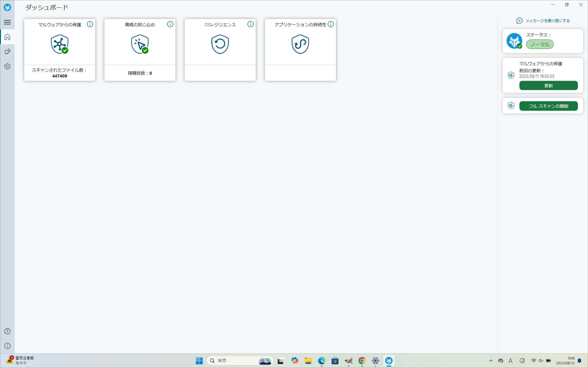588x368 pixels.
Task: Click info icon on 脅威の封じ込め card
Action: pos(170,24)
